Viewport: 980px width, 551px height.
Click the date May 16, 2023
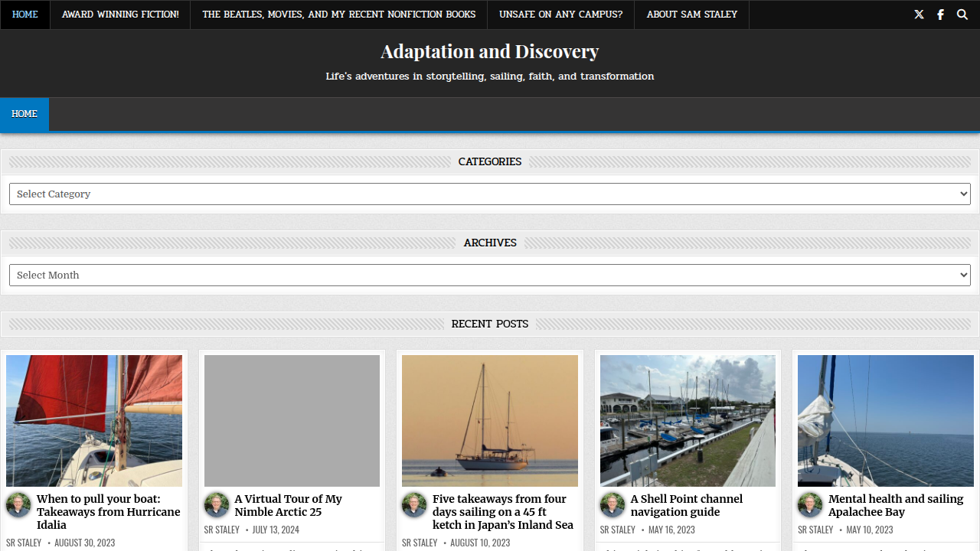(x=671, y=530)
